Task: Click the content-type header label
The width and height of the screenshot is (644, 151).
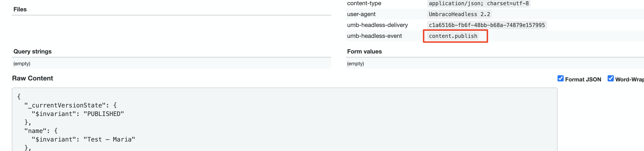Action: (364, 3)
